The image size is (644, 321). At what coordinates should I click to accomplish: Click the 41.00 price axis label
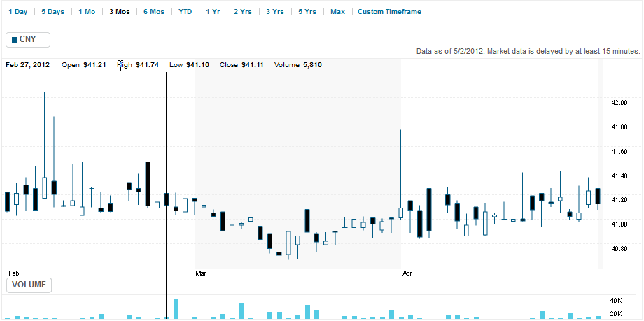click(619, 224)
